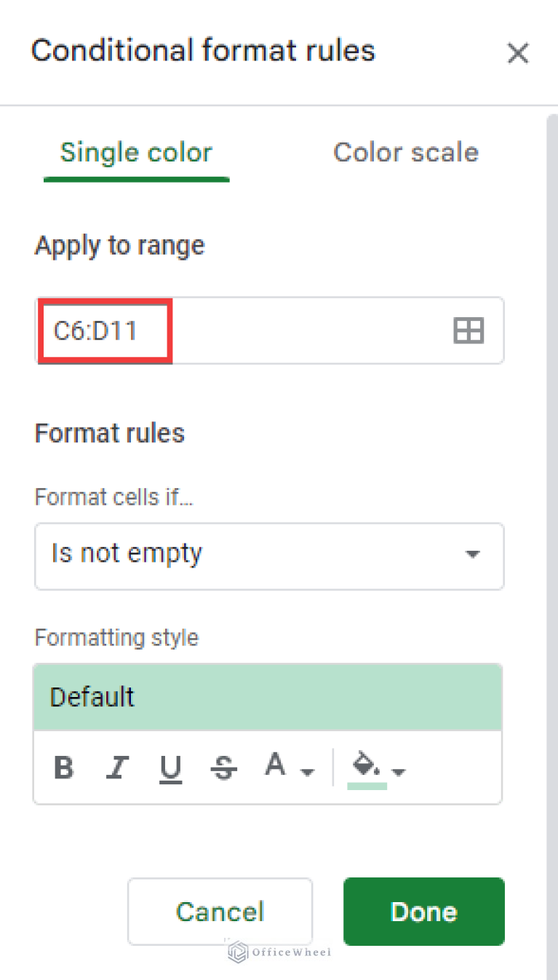Edit the C6:D11 range input field

tap(102, 330)
